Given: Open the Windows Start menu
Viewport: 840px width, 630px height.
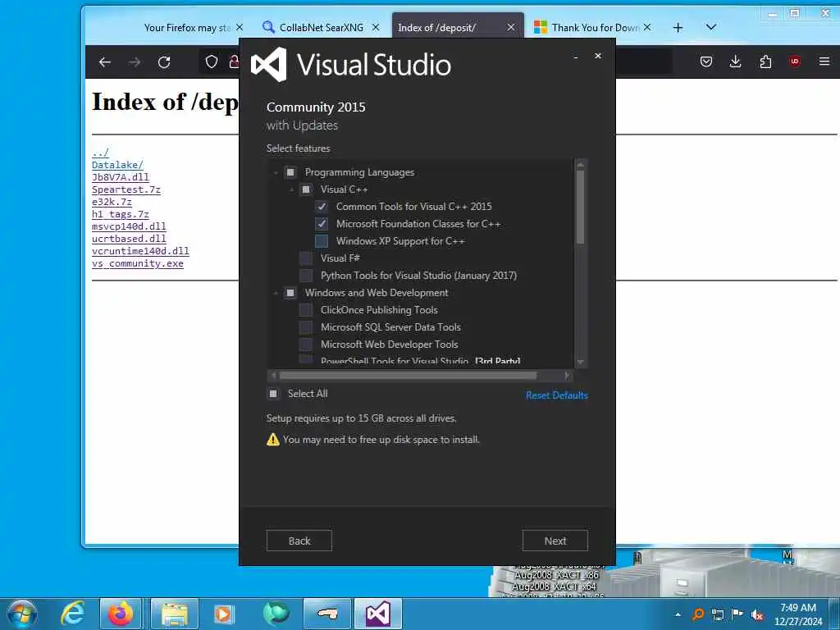Looking at the screenshot, I should click(x=22, y=614).
